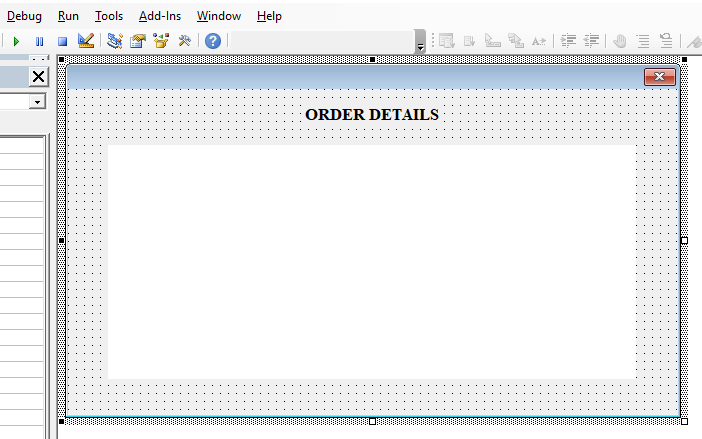Click the red close button on the UserForm
This screenshot has height=439, width=702.
[x=660, y=77]
